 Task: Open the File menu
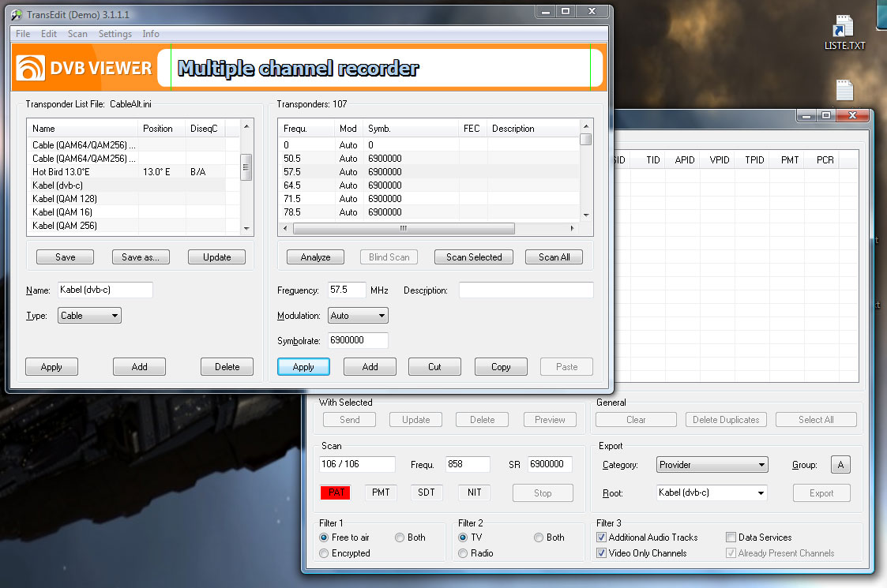pyautogui.click(x=23, y=34)
